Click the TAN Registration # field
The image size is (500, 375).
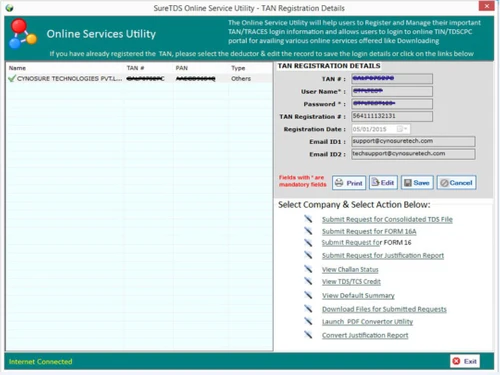click(392, 116)
